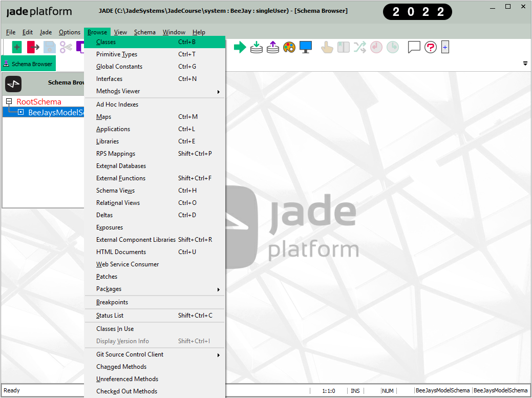
Task: Collapse the RootSchema tree node
Action: (x=9, y=101)
